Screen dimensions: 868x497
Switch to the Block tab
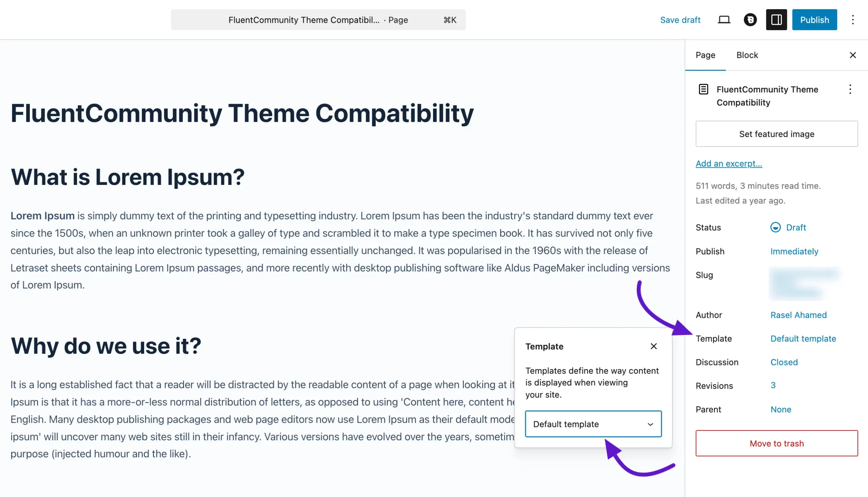pyautogui.click(x=747, y=55)
